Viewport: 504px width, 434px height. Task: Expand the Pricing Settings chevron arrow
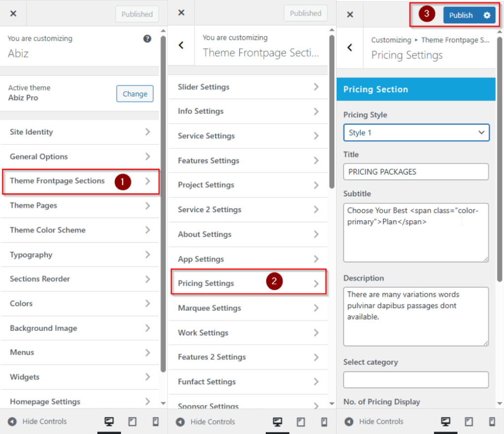pos(316,283)
